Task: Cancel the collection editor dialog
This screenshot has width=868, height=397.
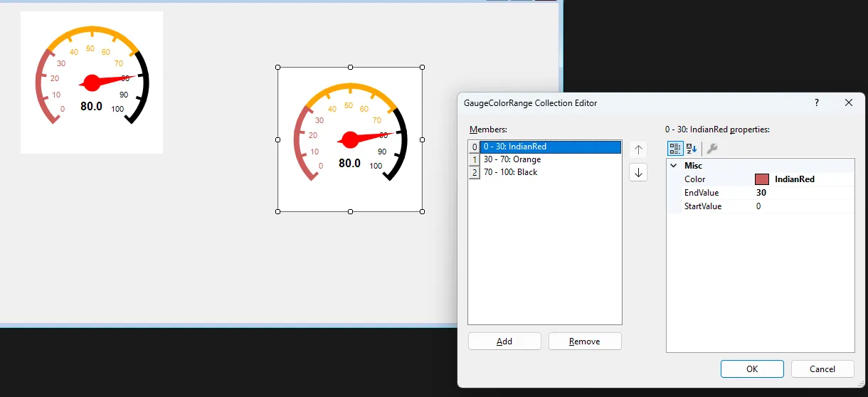Action: pyautogui.click(x=822, y=369)
